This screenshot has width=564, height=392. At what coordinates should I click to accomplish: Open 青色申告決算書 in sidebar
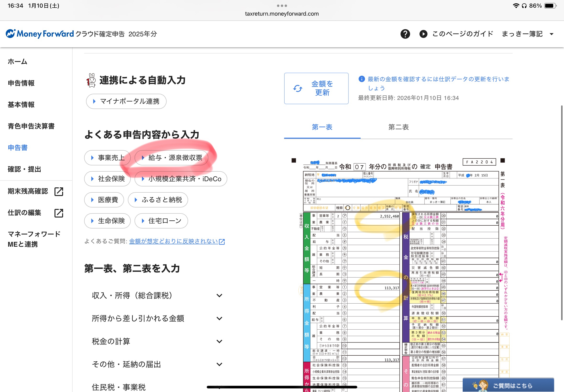(x=31, y=126)
